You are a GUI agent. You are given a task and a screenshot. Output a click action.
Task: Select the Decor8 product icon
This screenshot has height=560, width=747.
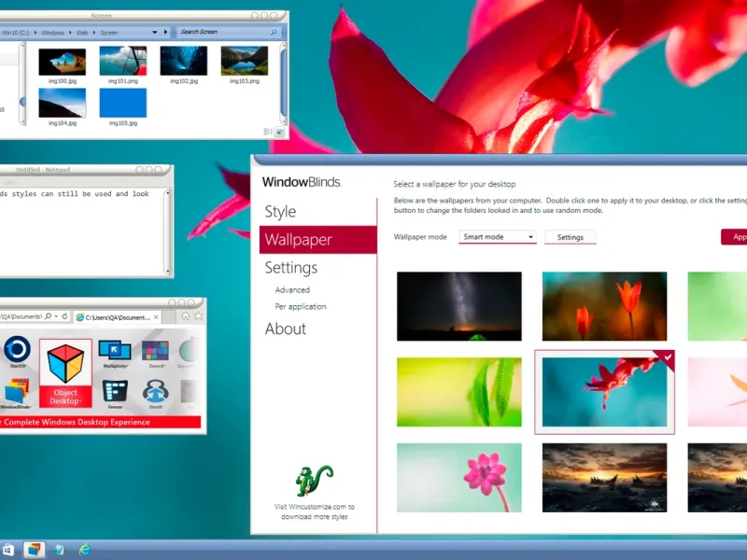click(155, 352)
